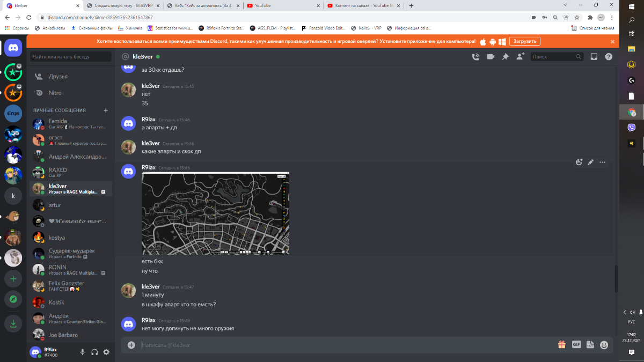Open Discord help
This screenshot has width=644, height=362.
[x=609, y=57]
